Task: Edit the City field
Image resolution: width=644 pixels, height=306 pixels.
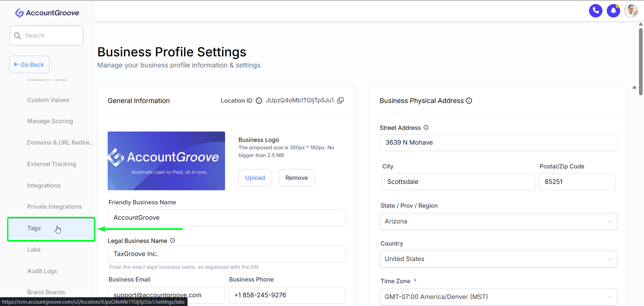Action: click(458, 182)
